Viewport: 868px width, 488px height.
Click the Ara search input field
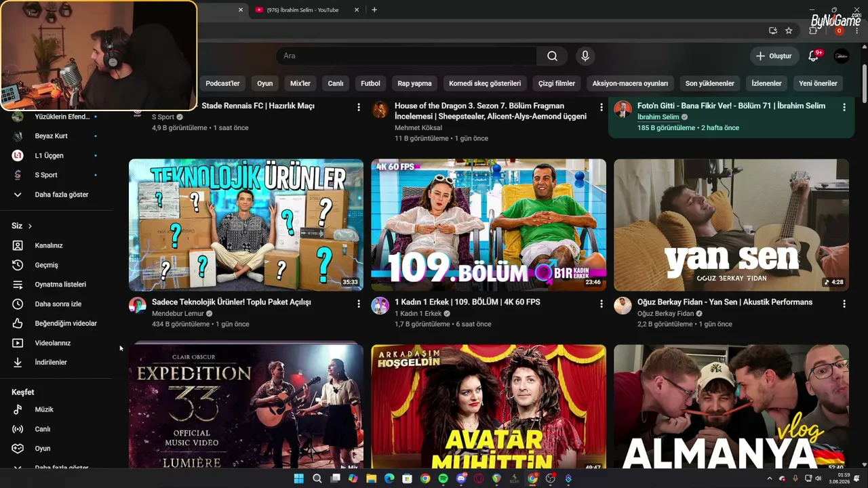click(407, 56)
